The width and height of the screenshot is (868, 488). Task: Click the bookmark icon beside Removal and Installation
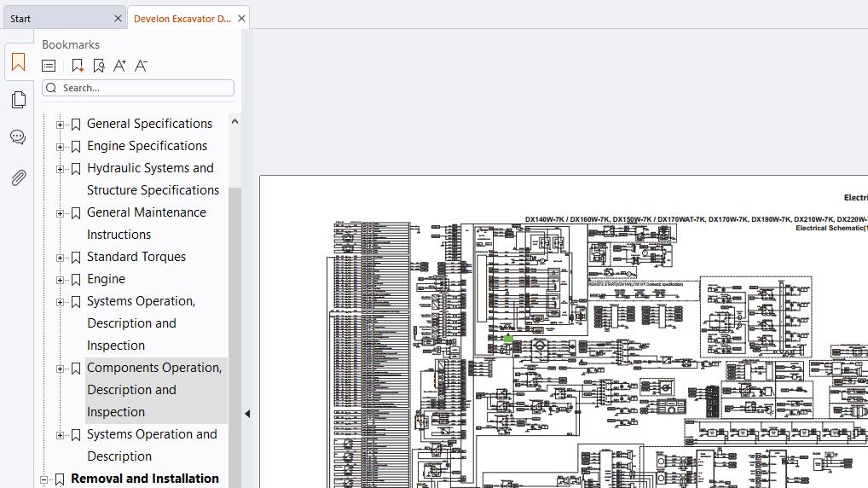60,479
